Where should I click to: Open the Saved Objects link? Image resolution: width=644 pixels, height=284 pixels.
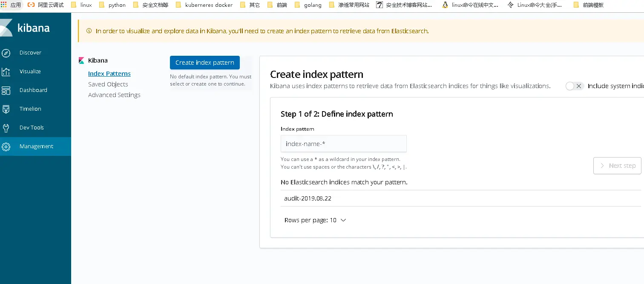point(108,84)
